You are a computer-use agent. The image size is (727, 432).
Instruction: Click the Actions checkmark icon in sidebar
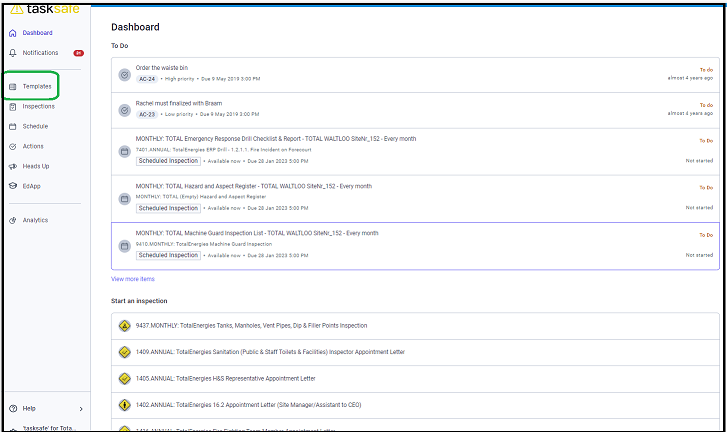[13, 146]
